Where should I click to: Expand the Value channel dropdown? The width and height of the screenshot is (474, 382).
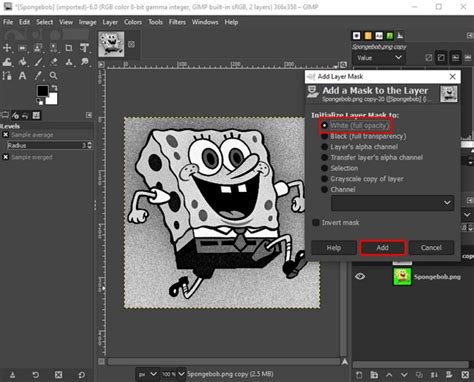pos(379,58)
